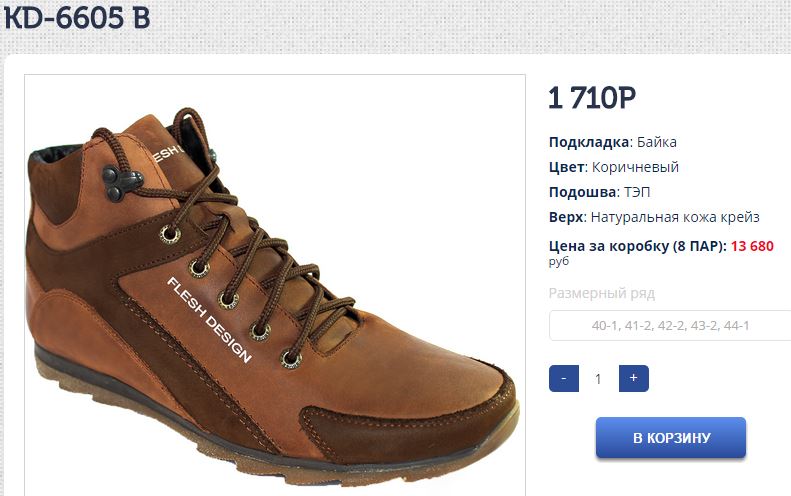
Task: Click the руб currency text
Action: (x=559, y=261)
